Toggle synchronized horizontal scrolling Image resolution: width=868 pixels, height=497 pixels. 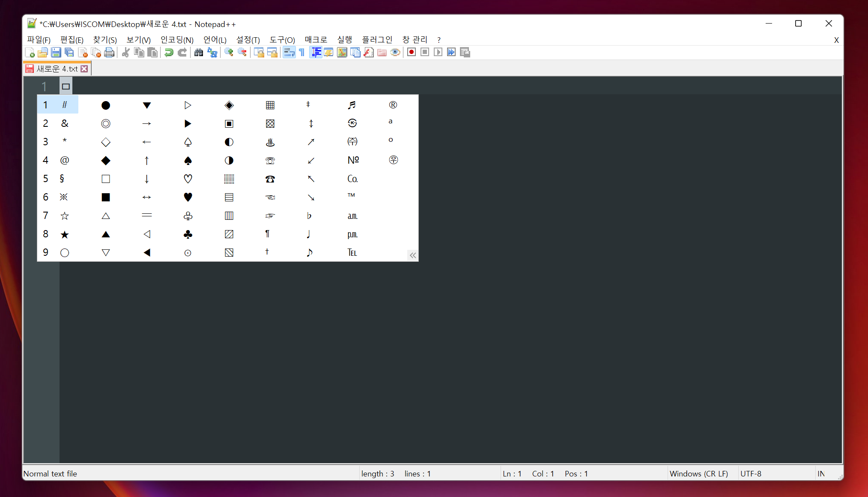272,52
